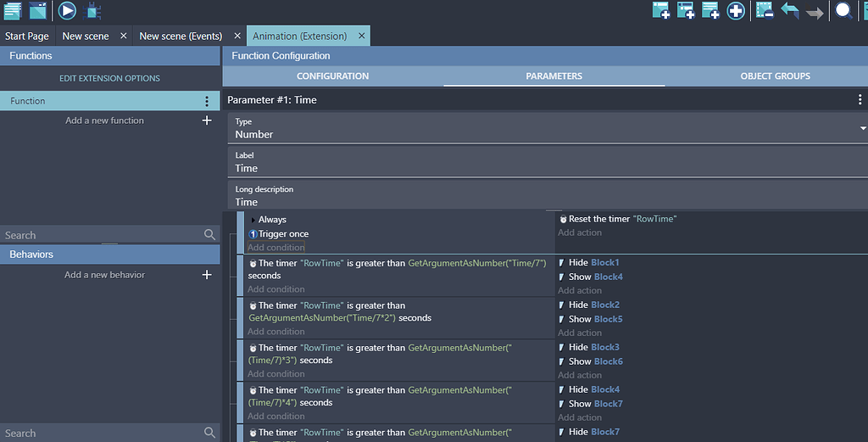This screenshot has height=442, width=868.
Task: Click the delete selected events icon
Action: point(765,10)
